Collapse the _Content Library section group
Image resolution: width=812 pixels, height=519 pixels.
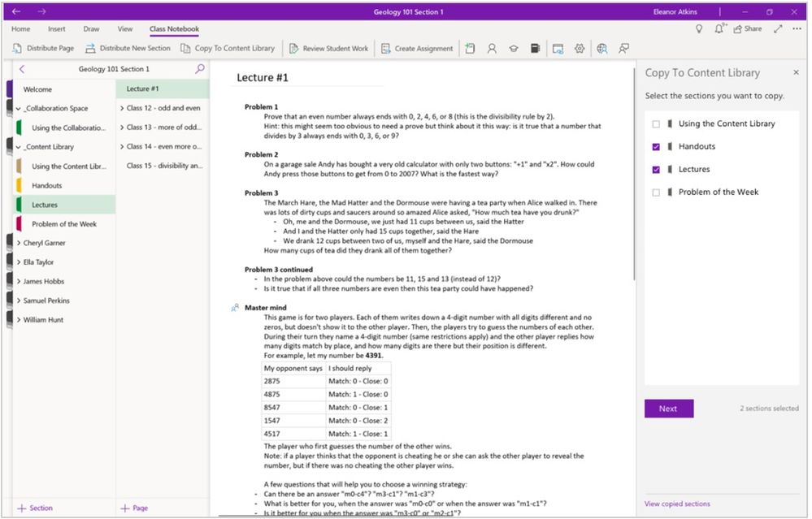coord(19,147)
